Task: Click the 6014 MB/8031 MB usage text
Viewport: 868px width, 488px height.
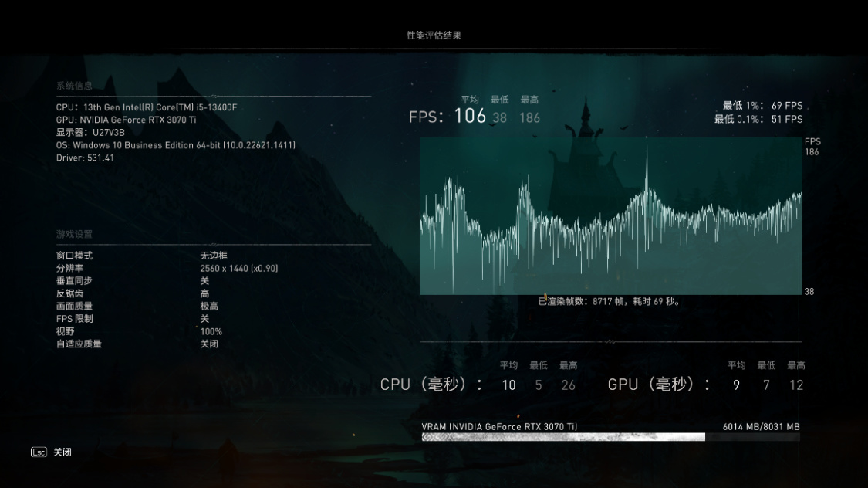Action: point(762,426)
